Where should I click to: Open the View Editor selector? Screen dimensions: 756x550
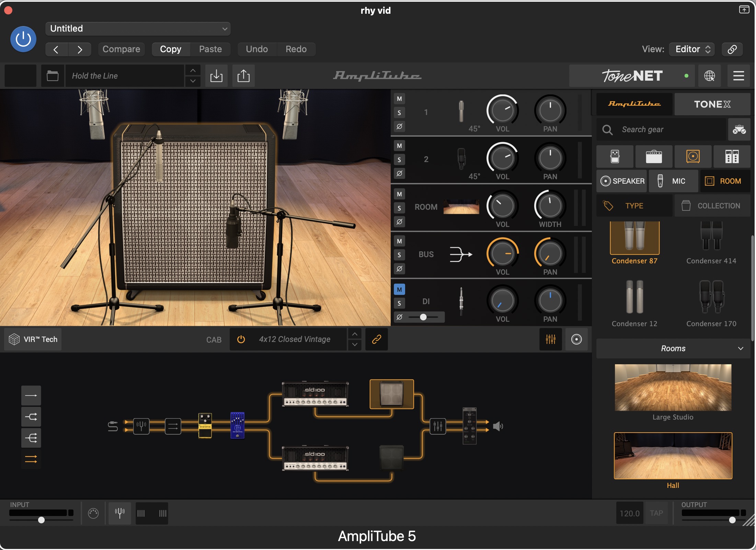click(692, 49)
